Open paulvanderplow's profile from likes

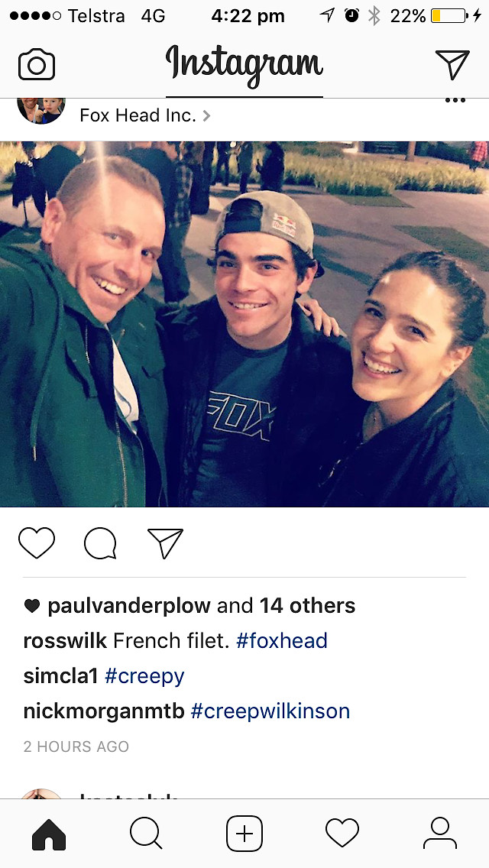point(129,606)
